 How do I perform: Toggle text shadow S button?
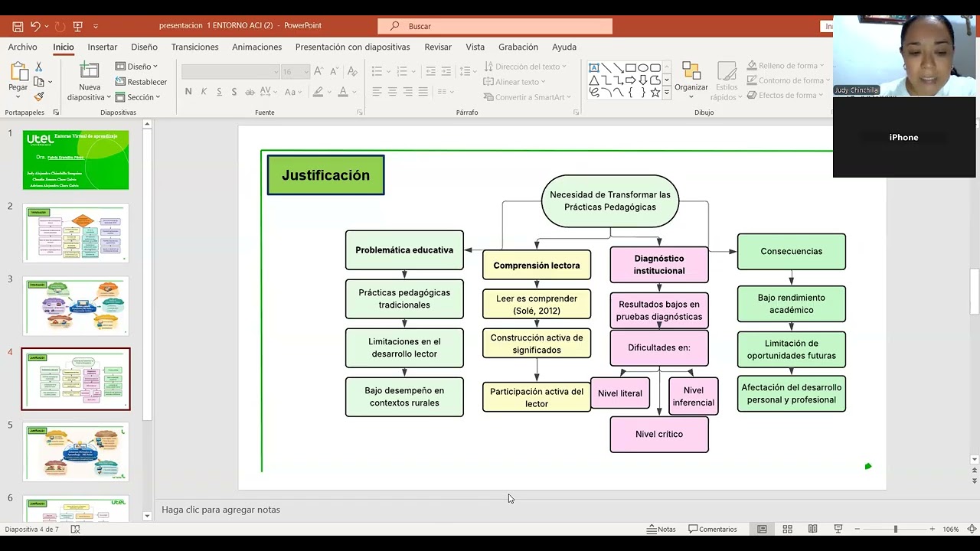pyautogui.click(x=234, y=92)
